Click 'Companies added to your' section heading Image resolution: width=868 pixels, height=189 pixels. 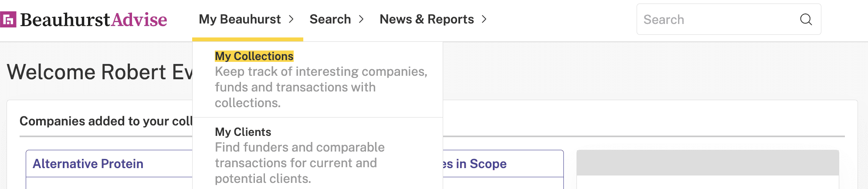pos(106,121)
